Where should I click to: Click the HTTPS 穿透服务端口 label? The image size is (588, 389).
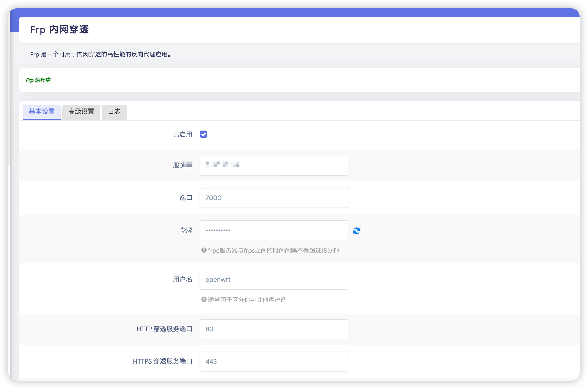pyautogui.click(x=162, y=362)
